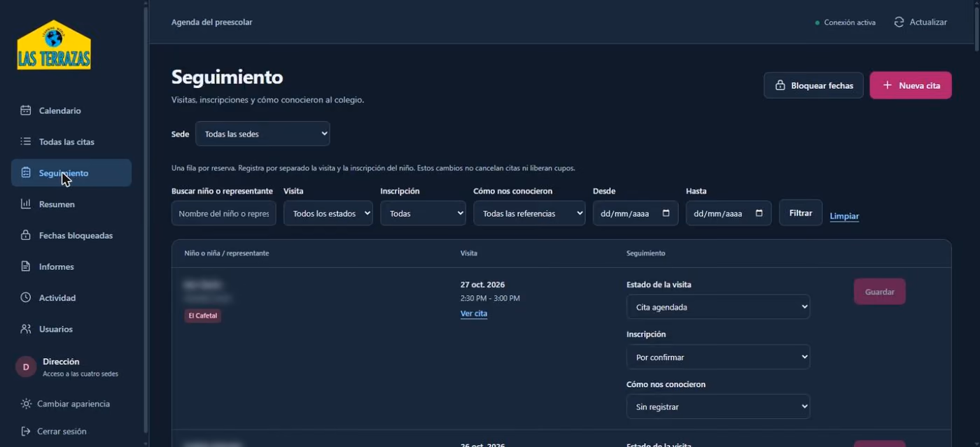The image size is (980, 447).
Task: Click the Hasta date input field
Action: click(x=729, y=213)
